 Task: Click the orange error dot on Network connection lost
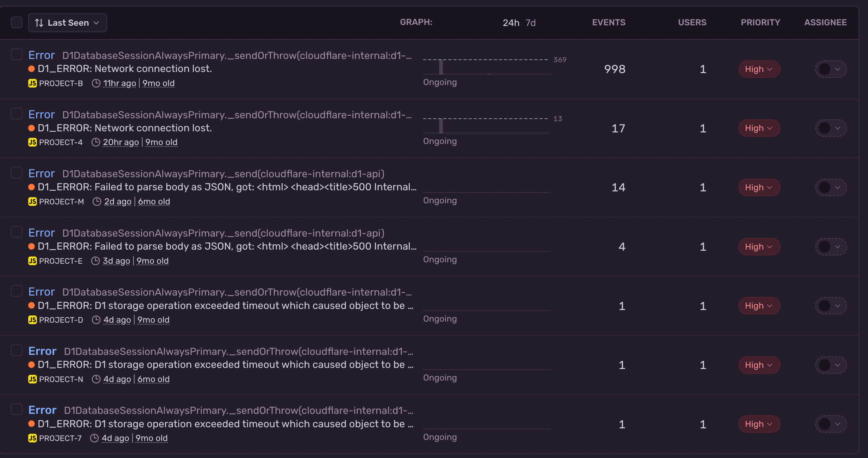click(x=32, y=68)
